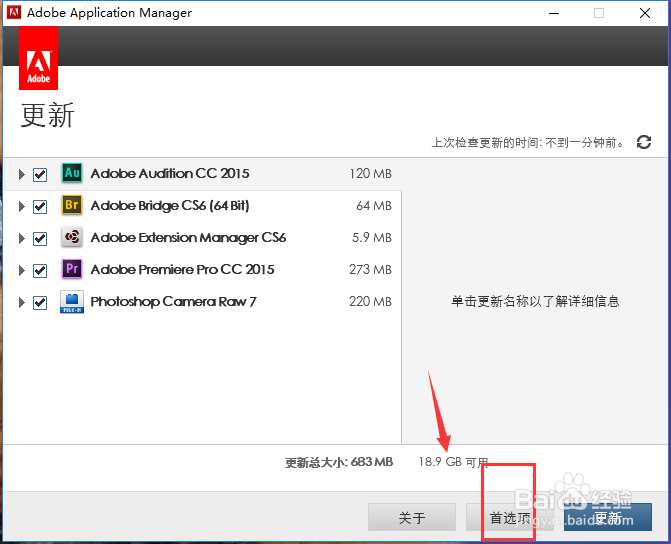
Task: Uncheck Adobe Extension Manager CS6 update
Action: [x=40, y=238]
